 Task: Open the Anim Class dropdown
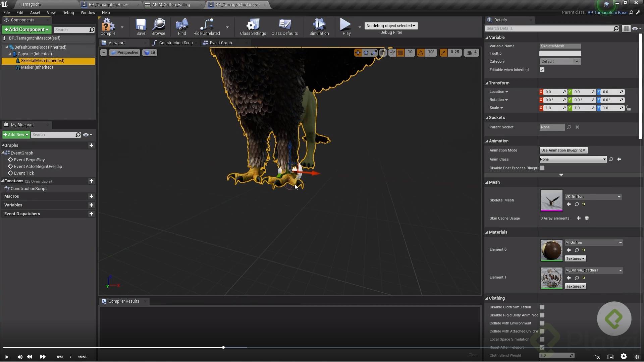coord(573,160)
